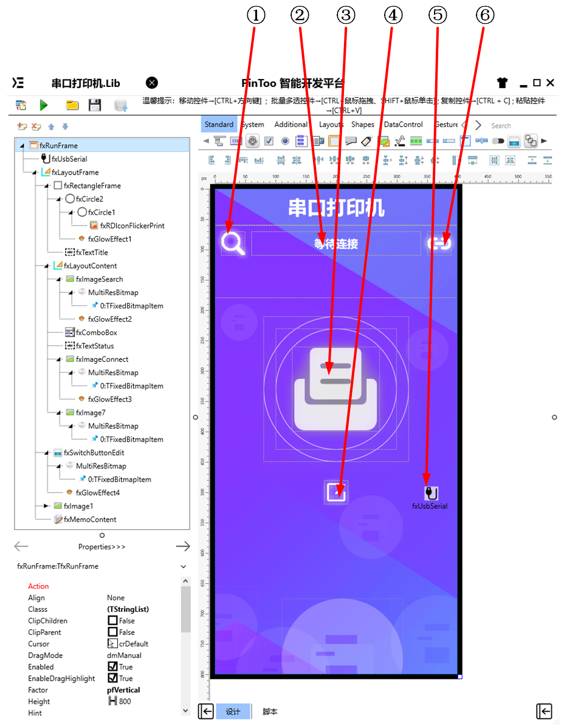Switch to the Shapes palette tab
The height and width of the screenshot is (728, 564).
tap(363, 125)
